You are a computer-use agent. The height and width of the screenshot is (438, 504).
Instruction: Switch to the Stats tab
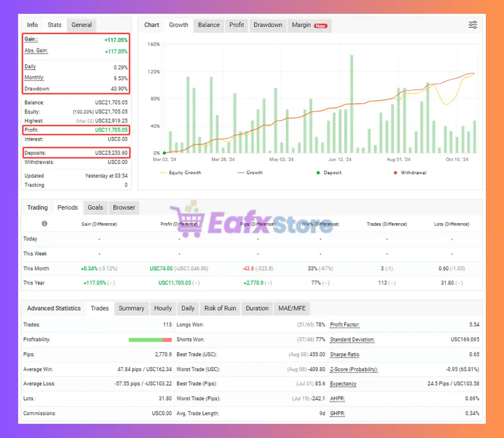54,25
